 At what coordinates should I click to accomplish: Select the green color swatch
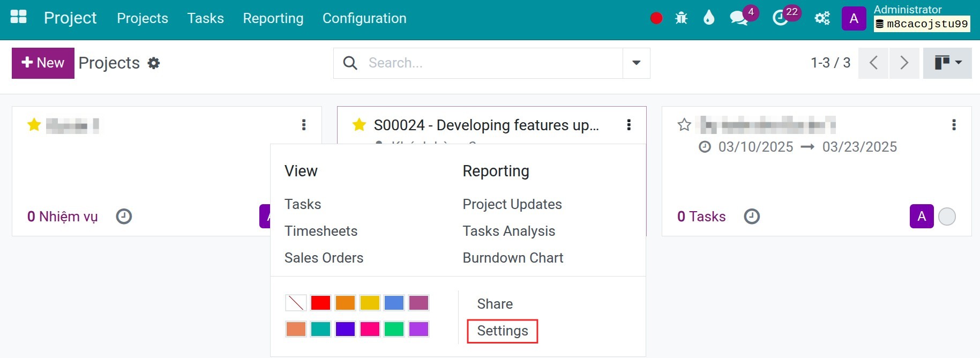tap(394, 329)
